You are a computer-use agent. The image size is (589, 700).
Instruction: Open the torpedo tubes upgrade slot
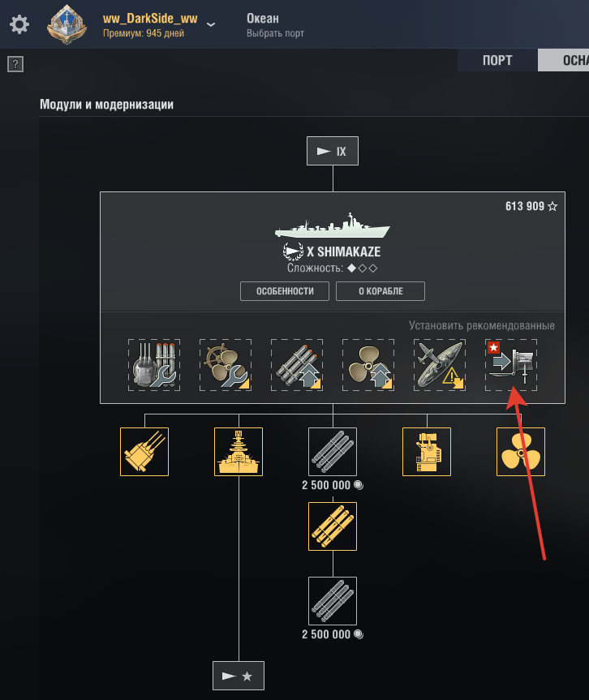(x=297, y=365)
